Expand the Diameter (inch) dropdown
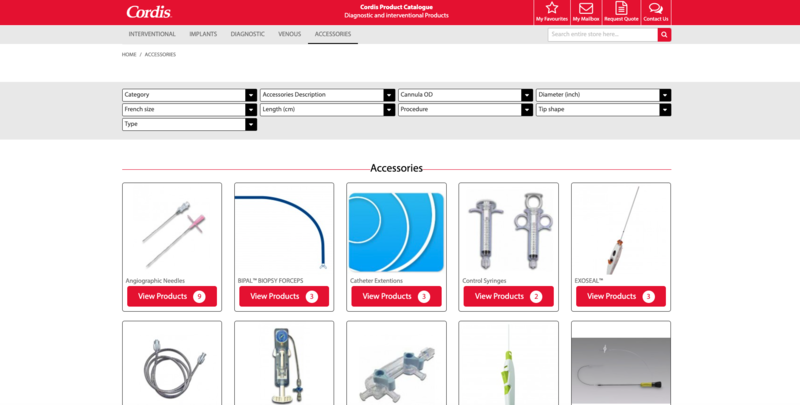This screenshot has width=800, height=405. pyautogui.click(x=604, y=95)
